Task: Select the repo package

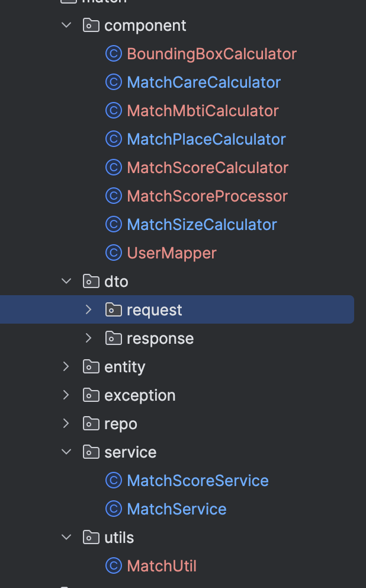Action: tap(120, 424)
